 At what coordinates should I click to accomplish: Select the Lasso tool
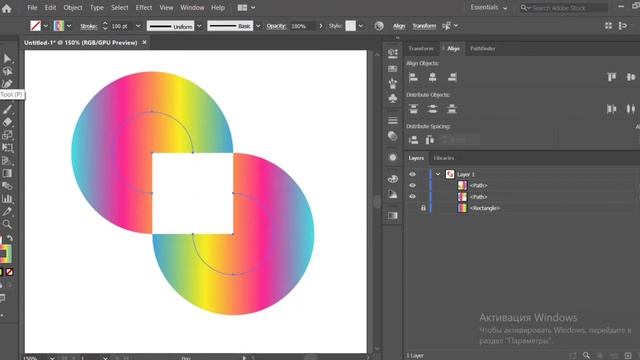tap(7, 71)
